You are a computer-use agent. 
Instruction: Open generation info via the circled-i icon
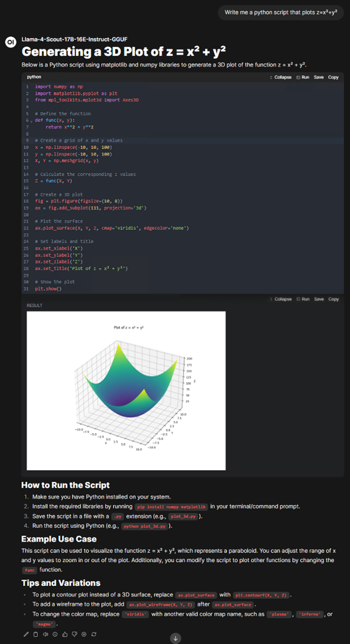[55, 634]
